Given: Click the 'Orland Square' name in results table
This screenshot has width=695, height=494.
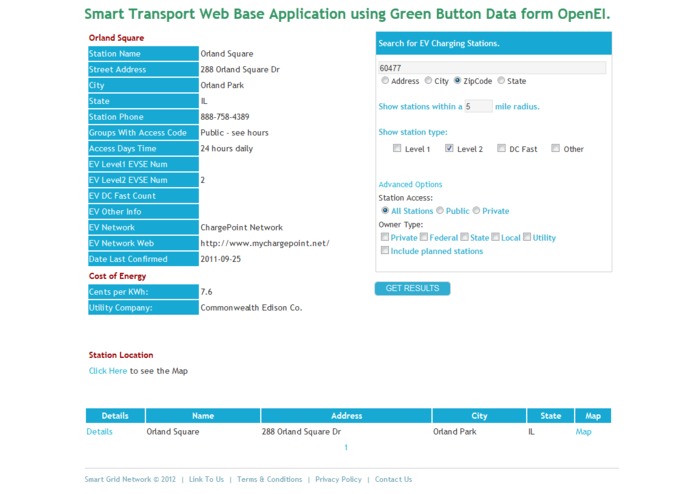Looking at the screenshot, I should [x=173, y=432].
